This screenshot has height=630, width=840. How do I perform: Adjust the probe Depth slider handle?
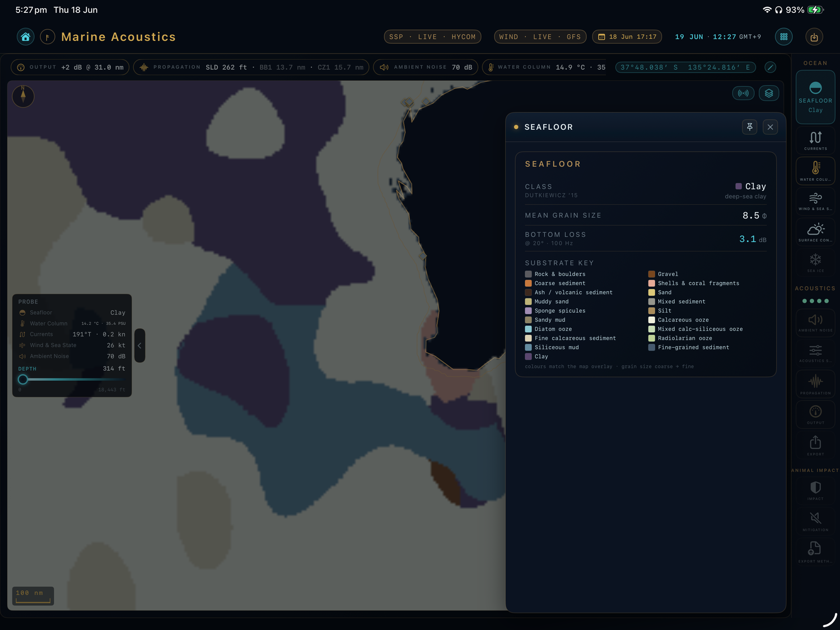23,380
